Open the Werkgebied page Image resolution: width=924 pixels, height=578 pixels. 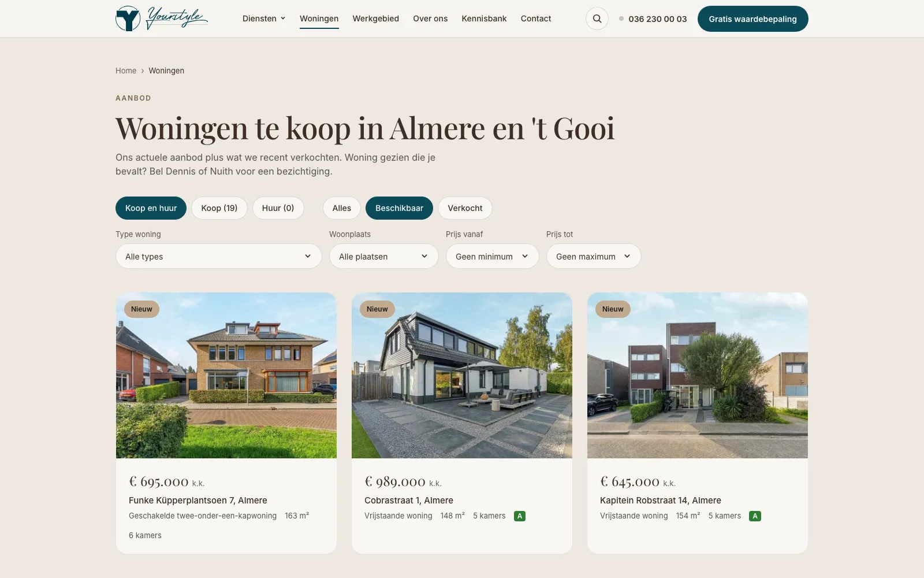tap(376, 18)
